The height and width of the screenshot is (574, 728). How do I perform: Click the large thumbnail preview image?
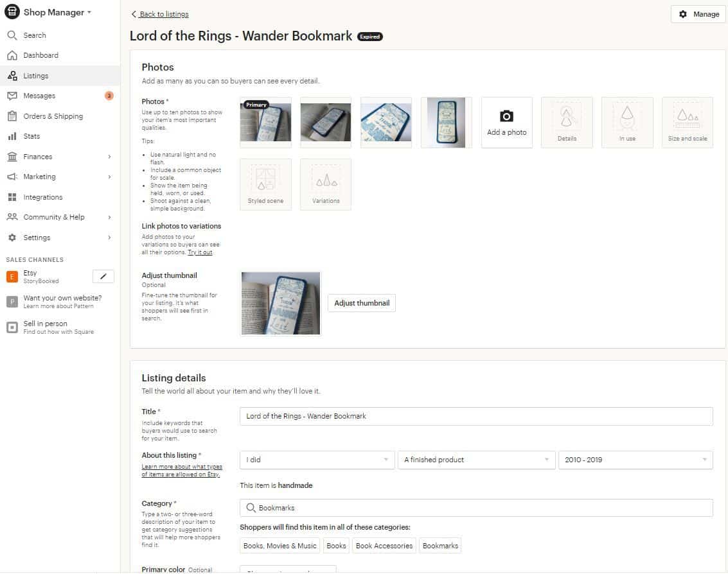(x=280, y=303)
